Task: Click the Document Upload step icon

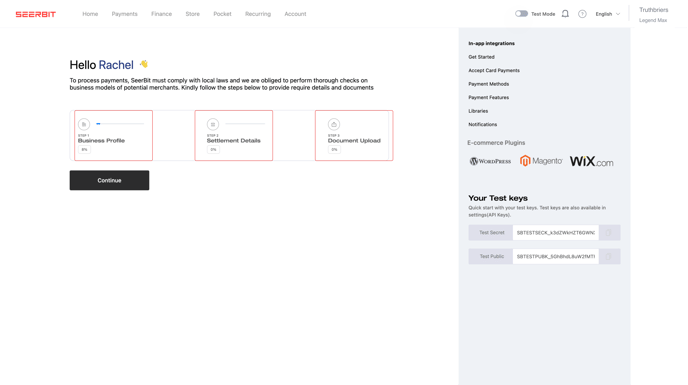Action: [334, 124]
